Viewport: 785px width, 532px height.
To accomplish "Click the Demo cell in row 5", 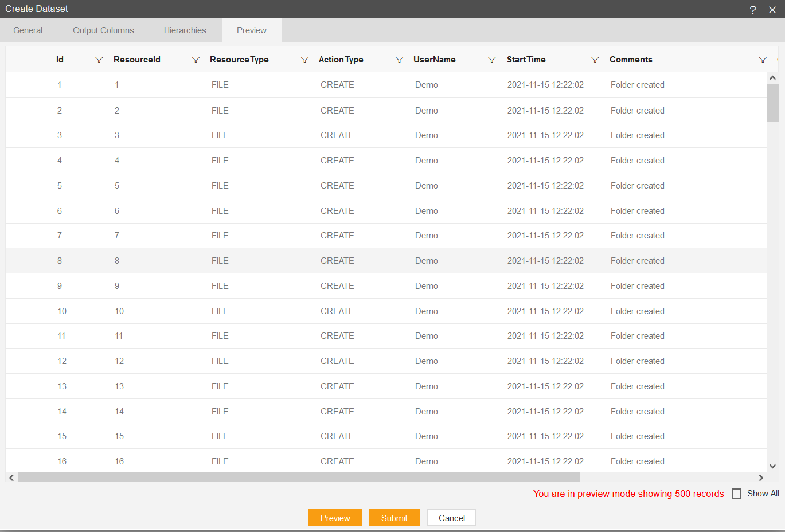I will (x=427, y=186).
